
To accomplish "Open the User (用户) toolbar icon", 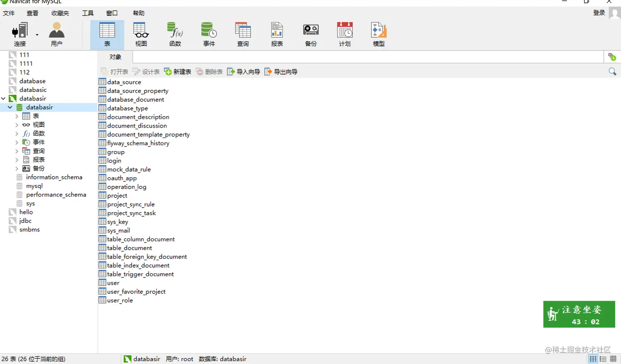I will pos(57,34).
